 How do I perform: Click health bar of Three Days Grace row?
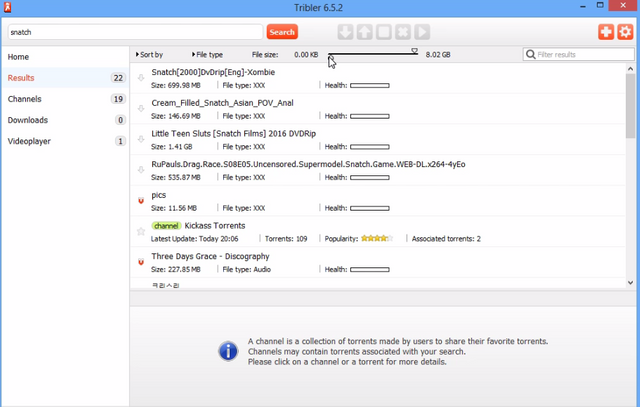pyautogui.click(x=370, y=269)
